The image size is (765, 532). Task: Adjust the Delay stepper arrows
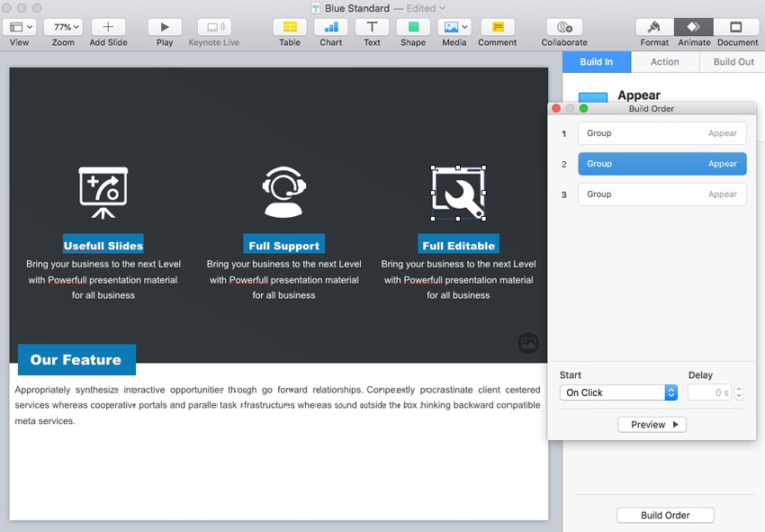pos(739,392)
